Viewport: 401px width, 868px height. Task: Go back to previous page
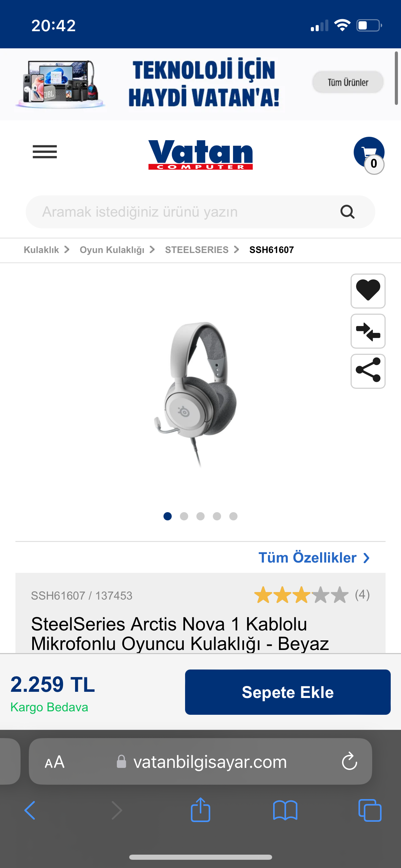(30, 810)
